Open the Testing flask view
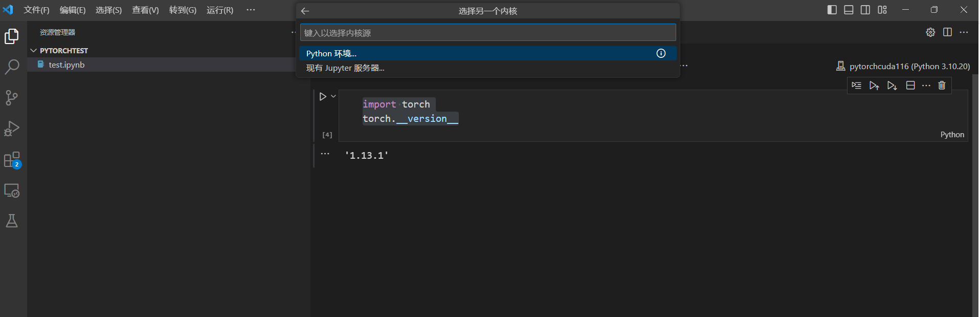This screenshot has width=980, height=317. coord(12,221)
